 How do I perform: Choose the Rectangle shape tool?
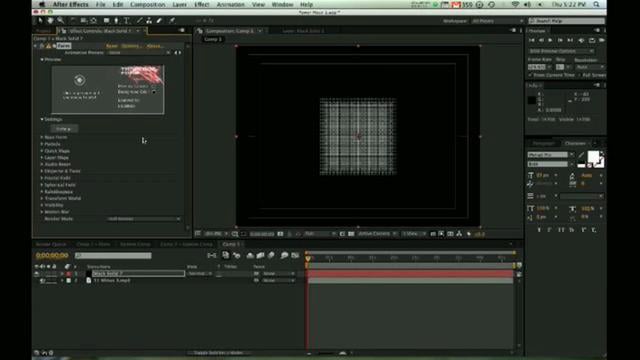[106, 20]
